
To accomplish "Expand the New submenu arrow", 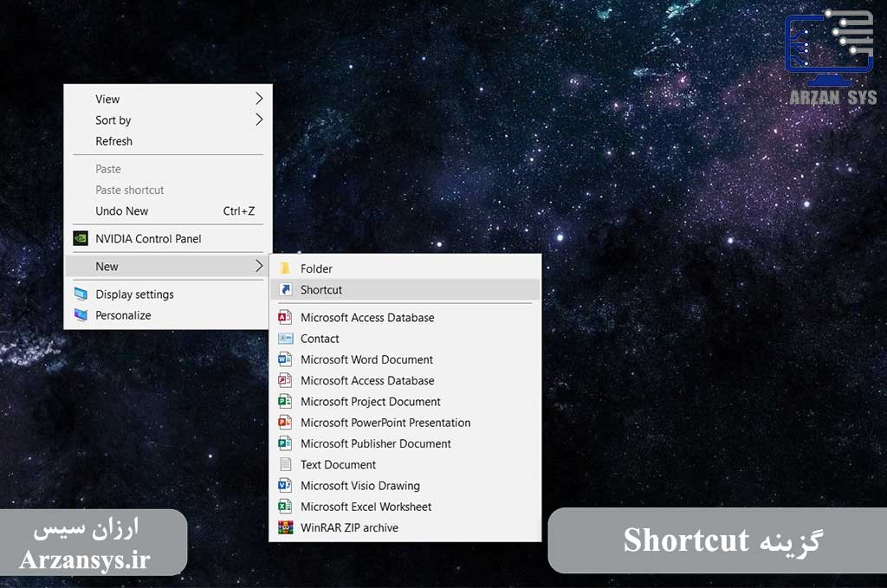I will [x=259, y=266].
